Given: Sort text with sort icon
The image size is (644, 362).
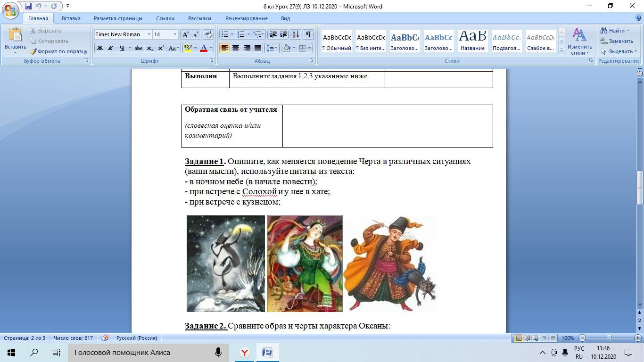Looking at the screenshot, I should [296, 34].
